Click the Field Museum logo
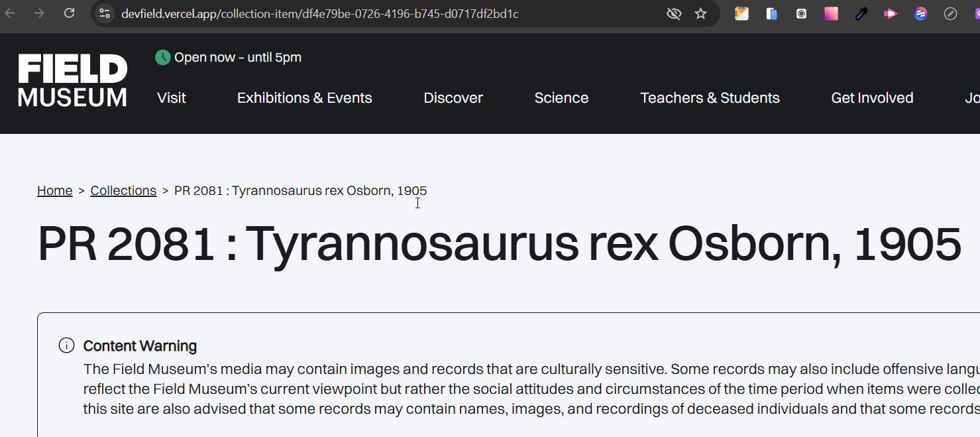980x437 pixels. pos(73,80)
